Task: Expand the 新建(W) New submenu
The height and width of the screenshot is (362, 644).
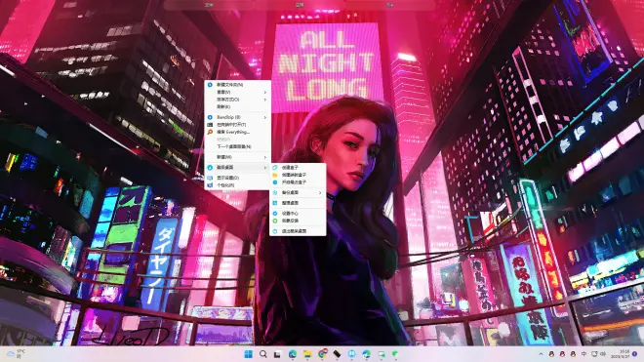Action: (x=238, y=157)
